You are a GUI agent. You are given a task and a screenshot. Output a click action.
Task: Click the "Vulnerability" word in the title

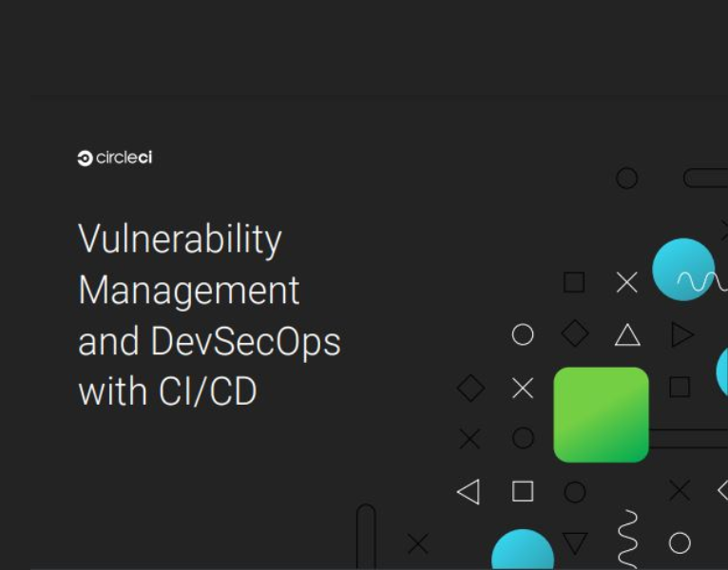coord(180,239)
